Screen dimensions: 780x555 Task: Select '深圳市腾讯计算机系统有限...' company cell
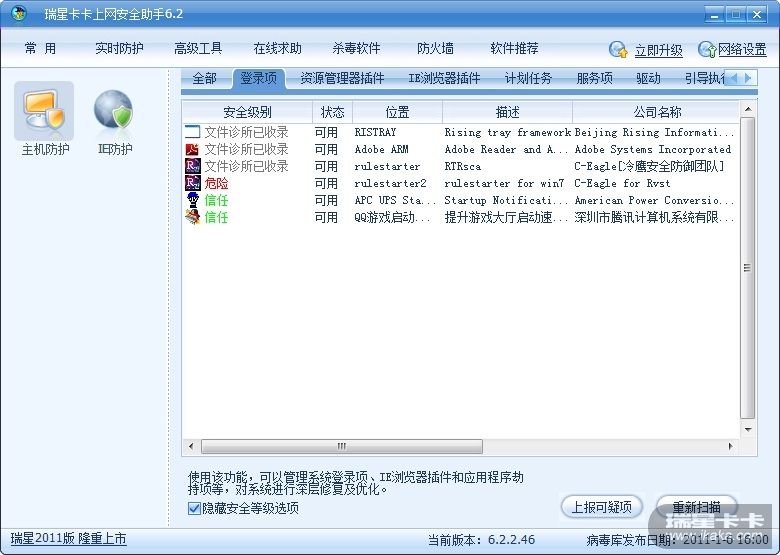(654, 217)
